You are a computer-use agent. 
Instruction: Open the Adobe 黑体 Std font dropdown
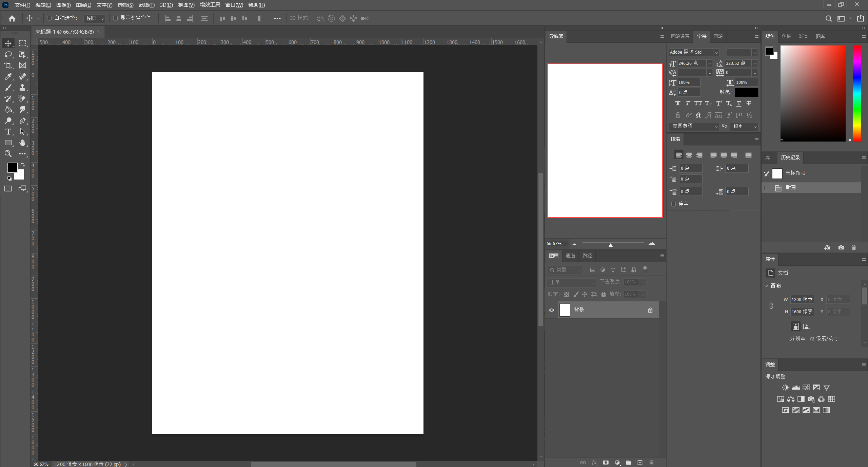[x=694, y=52]
